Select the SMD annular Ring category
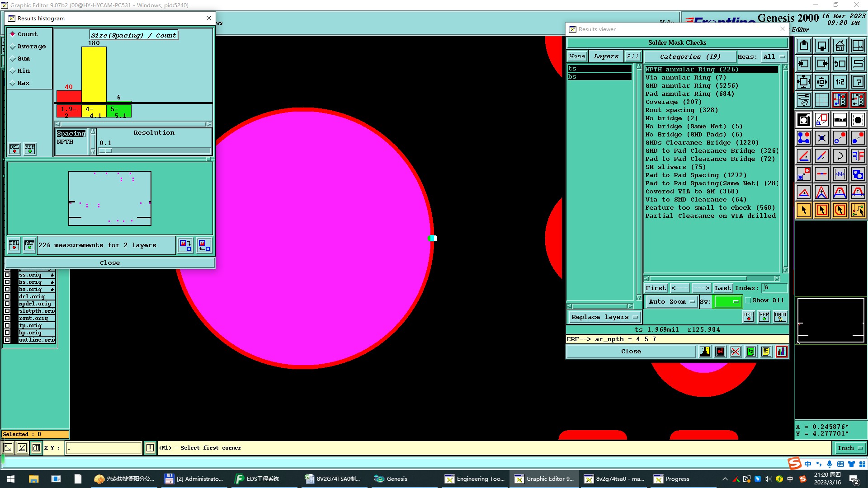Screen dimensions: 868x488 click(691, 86)
